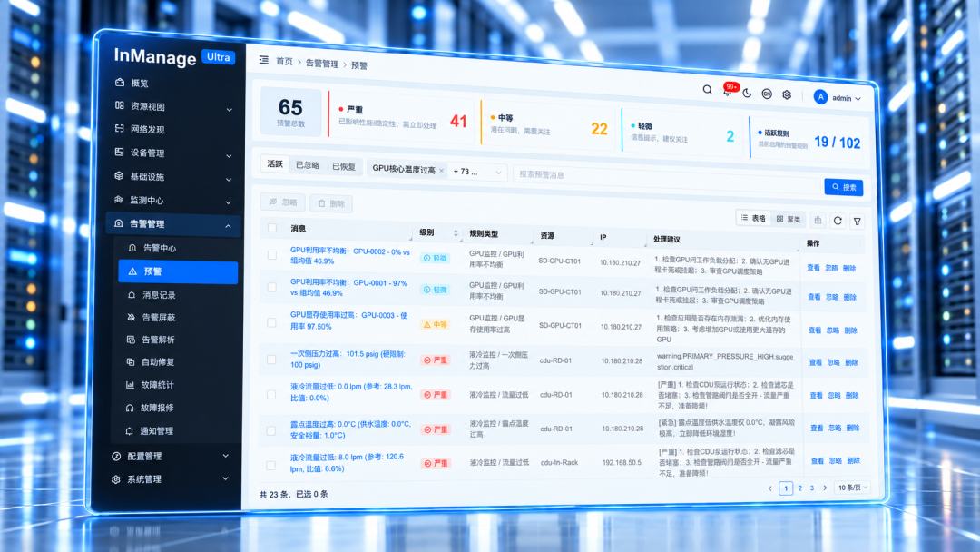Click 查看 for the GPU显存使用率过高 row
Viewport: 980px width, 552px height.
pos(814,330)
